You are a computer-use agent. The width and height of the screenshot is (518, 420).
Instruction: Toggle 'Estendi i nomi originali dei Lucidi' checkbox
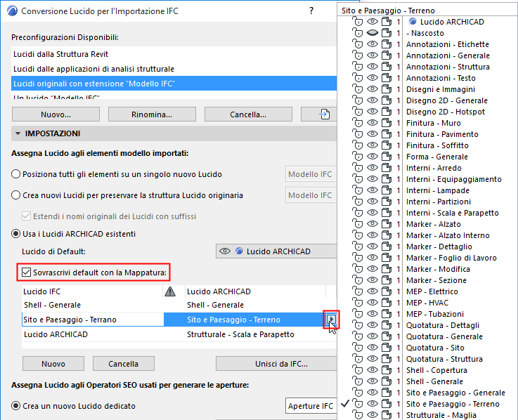(26, 216)
